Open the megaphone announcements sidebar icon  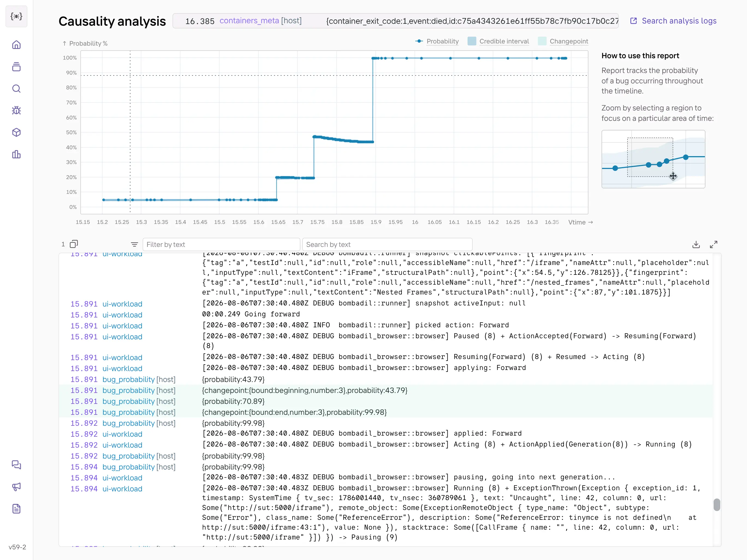tap(16, 487)
